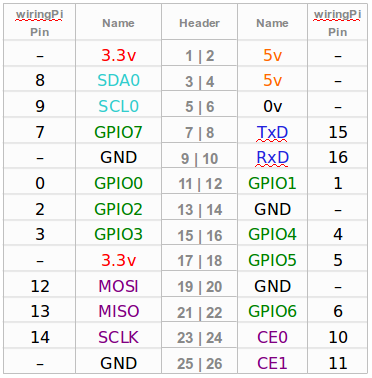Click wiringPi pin "5" beside GPIO5
This screenshot has width=372, height=378.
(x=338, y=260)
